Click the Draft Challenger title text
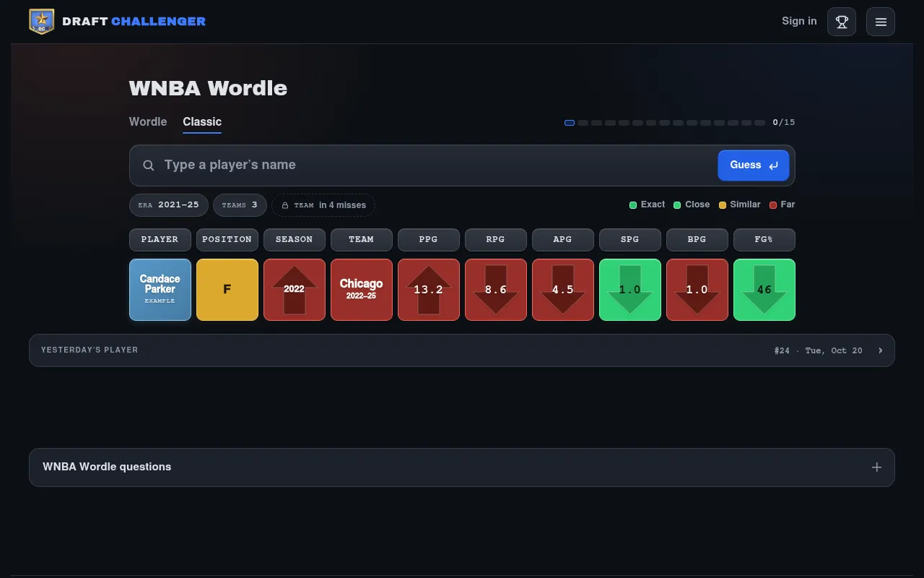This screenshot has height=578, width=924. click(134, 22)
